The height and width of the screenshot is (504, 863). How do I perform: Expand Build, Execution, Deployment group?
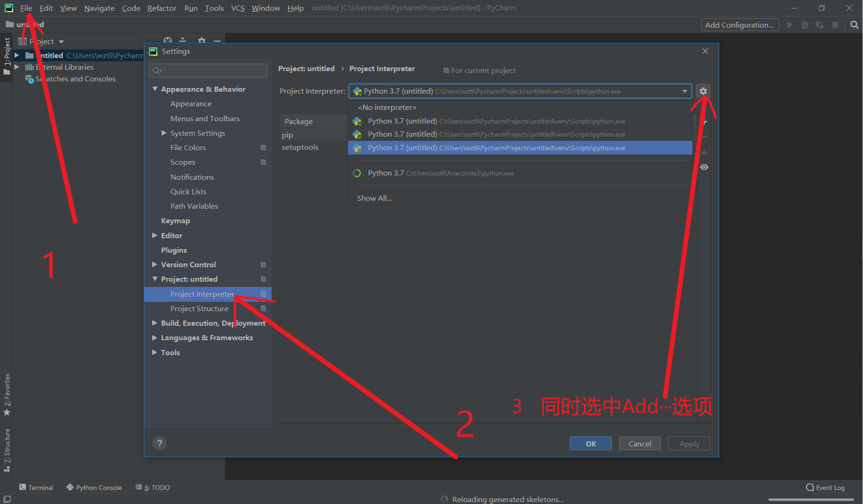coord(155,323)
